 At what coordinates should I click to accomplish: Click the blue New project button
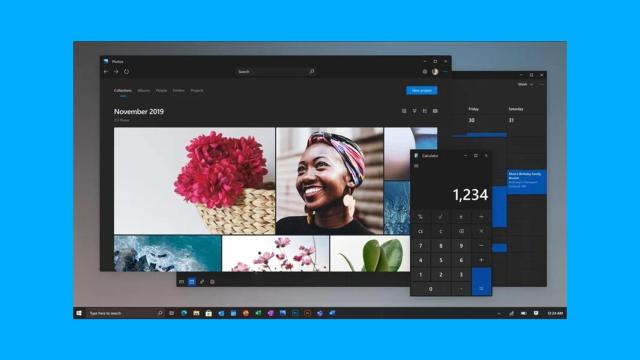422,90
